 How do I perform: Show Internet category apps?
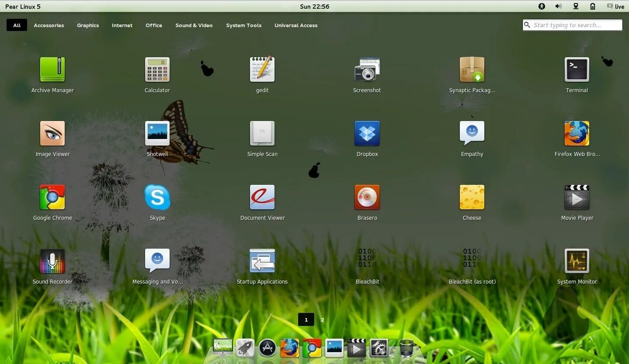coord(122,25)
